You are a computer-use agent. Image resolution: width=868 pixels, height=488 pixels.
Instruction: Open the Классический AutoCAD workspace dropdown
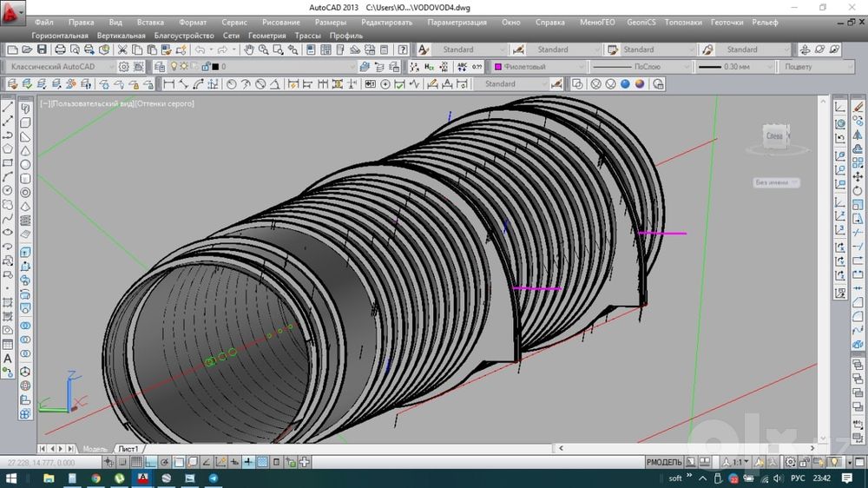(61, 67)
